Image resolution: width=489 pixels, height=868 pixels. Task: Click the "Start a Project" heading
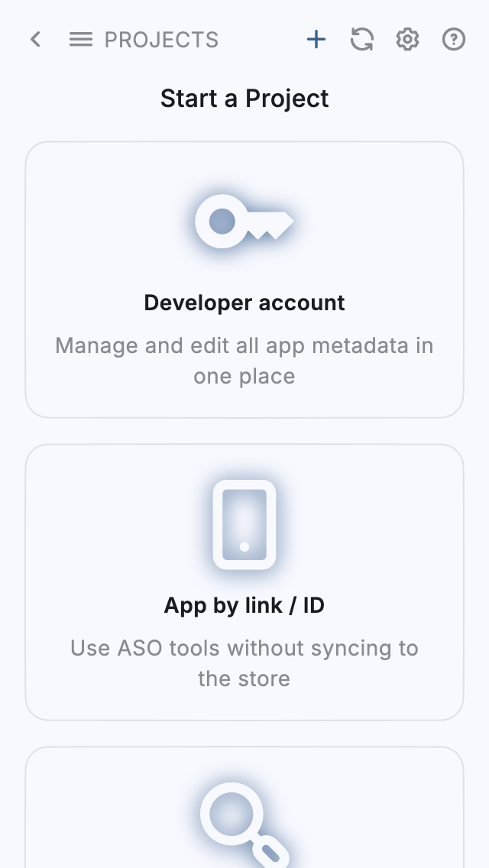(244, 99)
